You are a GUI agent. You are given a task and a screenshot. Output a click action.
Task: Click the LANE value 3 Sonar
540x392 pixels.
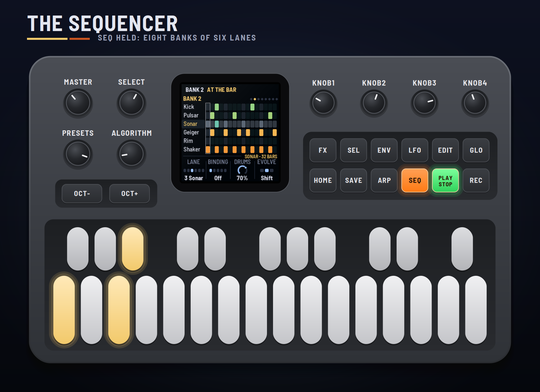coord(194,178)
